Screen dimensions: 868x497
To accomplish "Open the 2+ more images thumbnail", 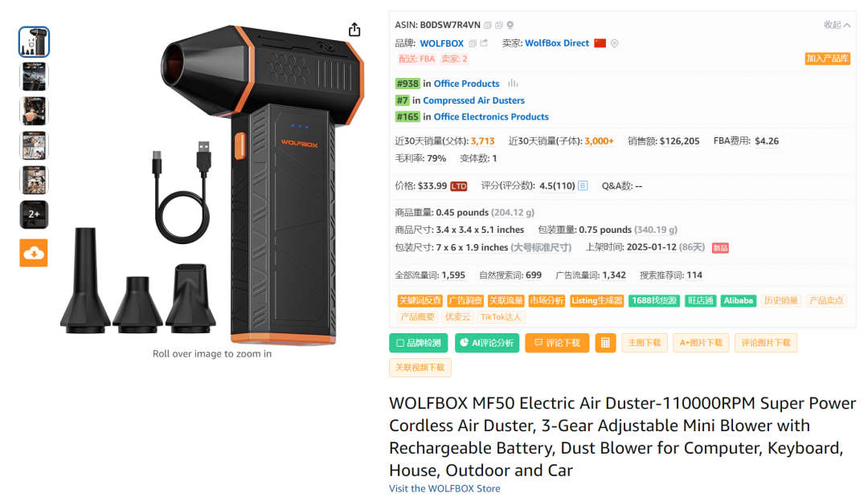I will click(x=34, y=214).
